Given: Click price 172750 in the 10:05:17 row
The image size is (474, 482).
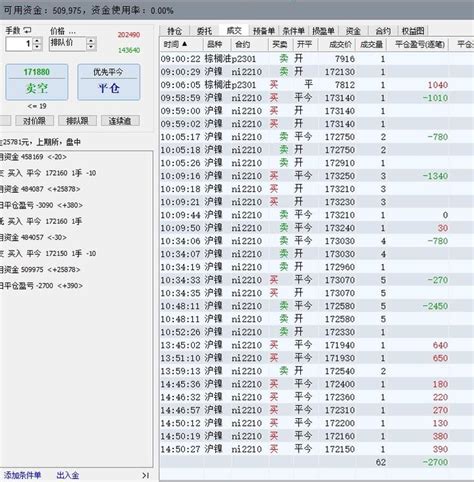Looking at the screenshot, I should coord(340,137).
